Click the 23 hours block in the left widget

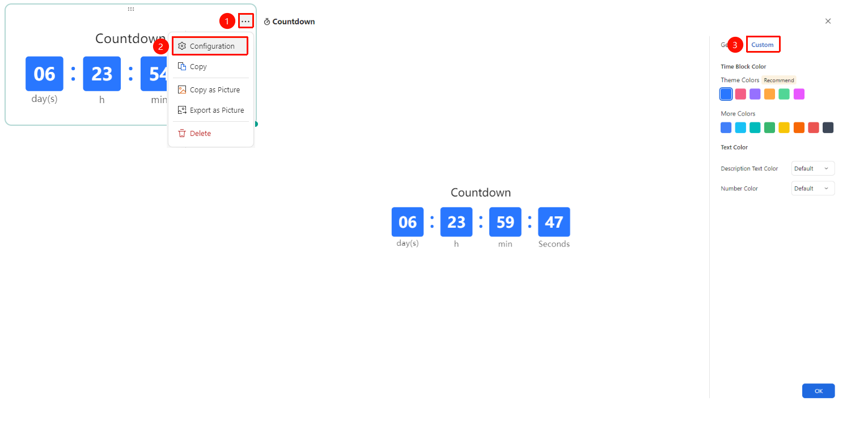[x=102, y=74]
